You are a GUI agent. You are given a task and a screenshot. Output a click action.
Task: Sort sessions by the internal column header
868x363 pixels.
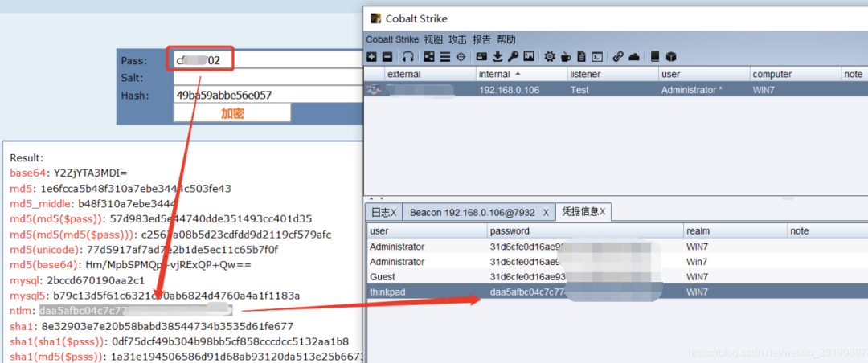pos(522,74)
